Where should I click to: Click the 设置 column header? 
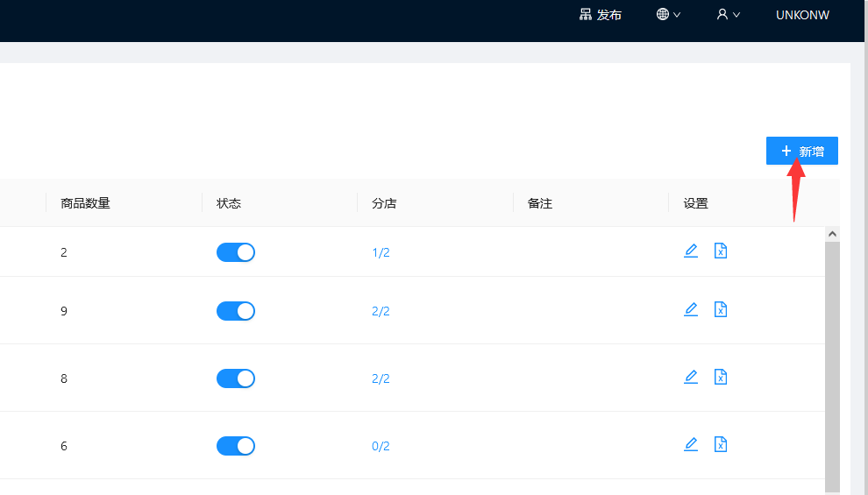[x=696, y=203]
